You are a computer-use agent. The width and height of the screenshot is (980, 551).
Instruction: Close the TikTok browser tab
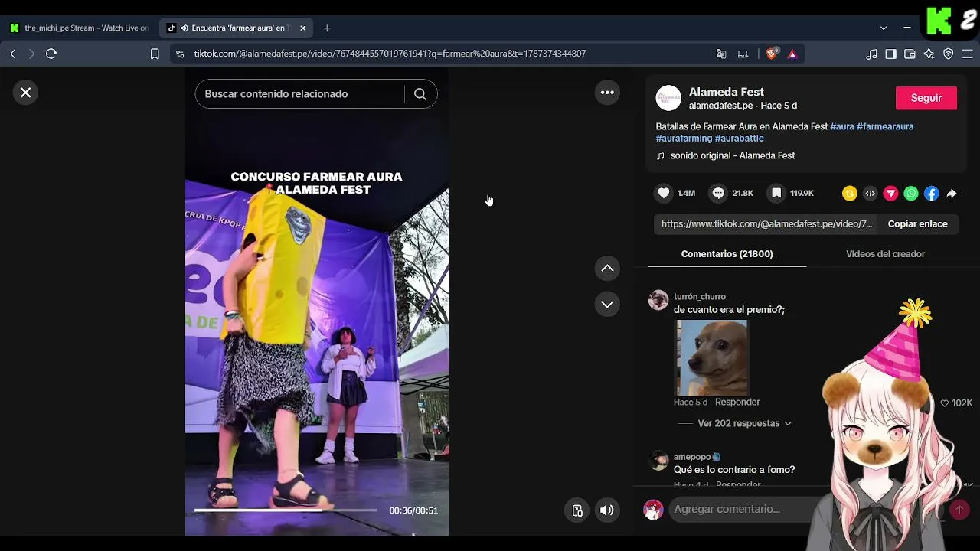302,28
